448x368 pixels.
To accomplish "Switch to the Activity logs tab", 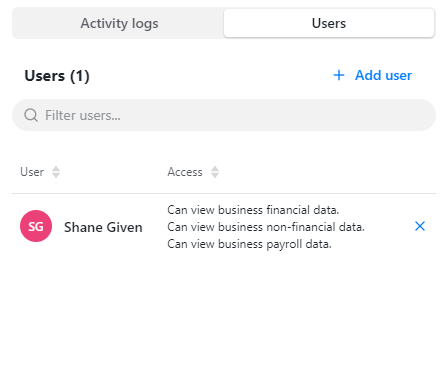I will click(119, 23).
